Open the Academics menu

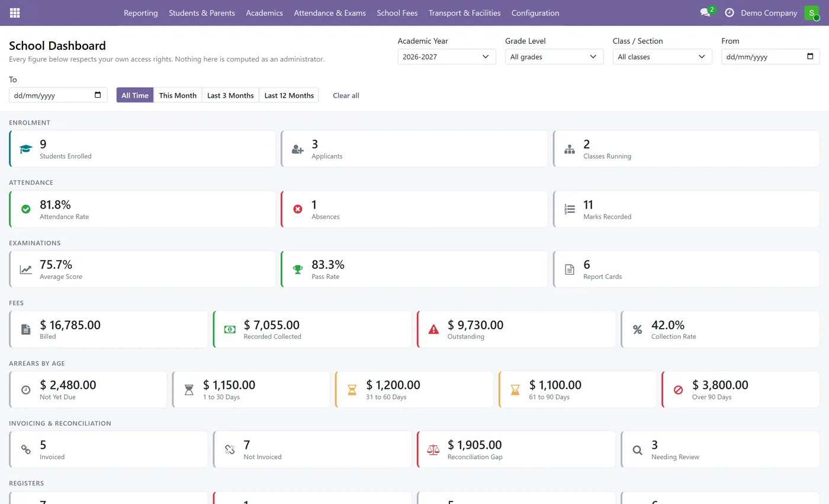264,13
